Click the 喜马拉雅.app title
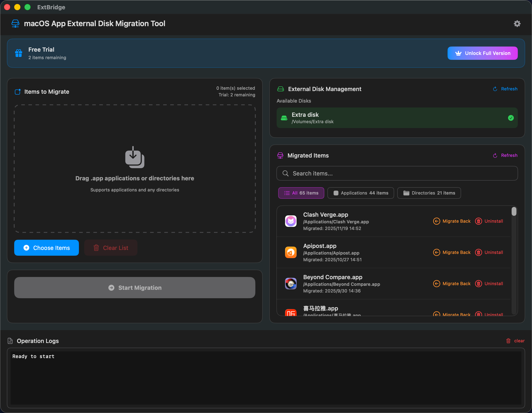The height and width of the screenshot is (413, 532). pos(320,308)
